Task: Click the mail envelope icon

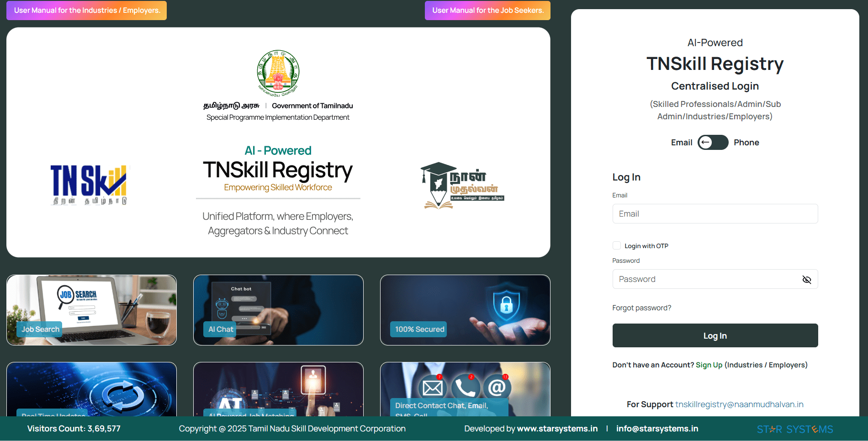Action: (432, 388)
